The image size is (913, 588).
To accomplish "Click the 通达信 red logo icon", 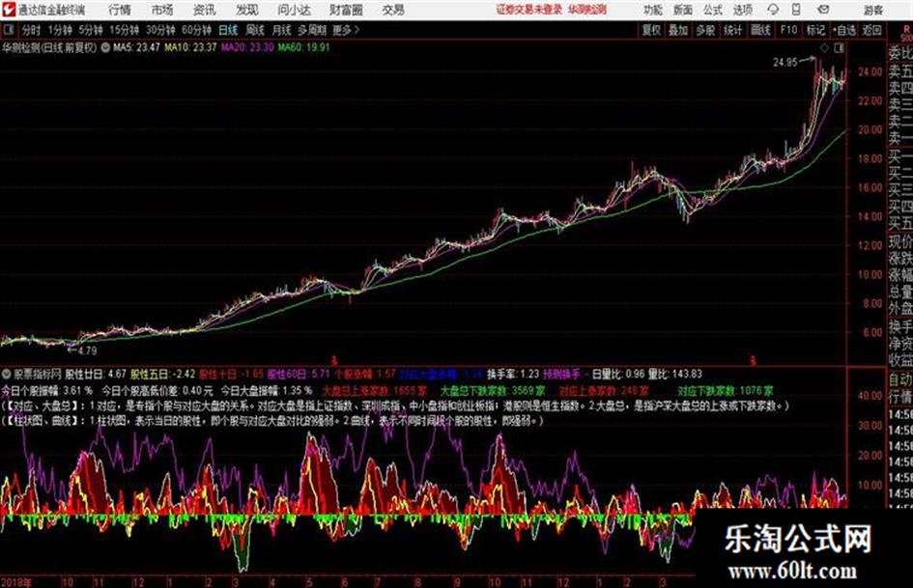I will pyautogui.click(x=8, y=10).
